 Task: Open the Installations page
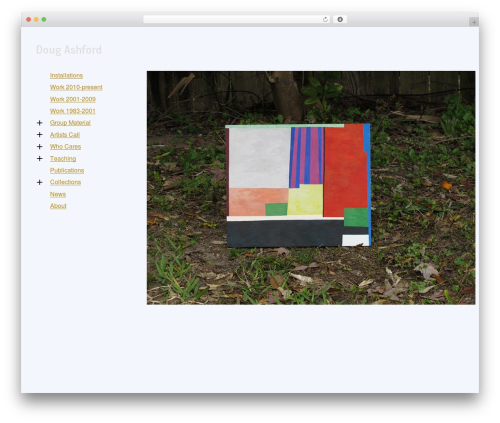point(66,75)
